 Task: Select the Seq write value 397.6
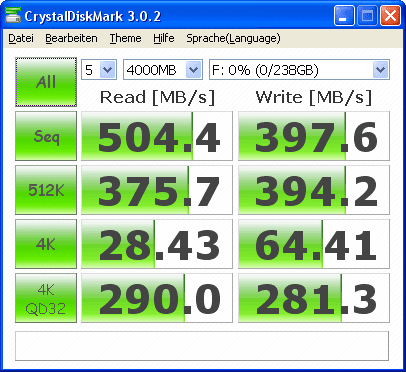point(314,136)
